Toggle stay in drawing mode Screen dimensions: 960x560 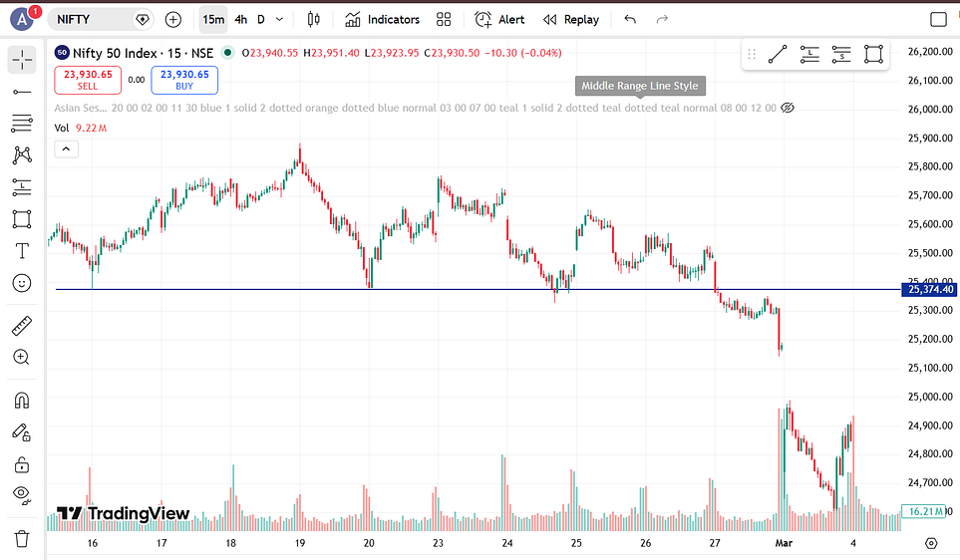(22, 432)
